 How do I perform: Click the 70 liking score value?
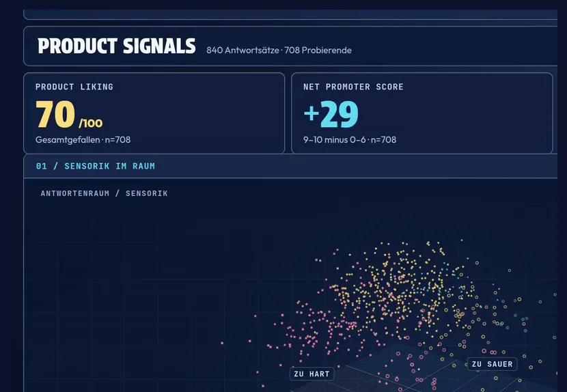(x=55, y=114)
